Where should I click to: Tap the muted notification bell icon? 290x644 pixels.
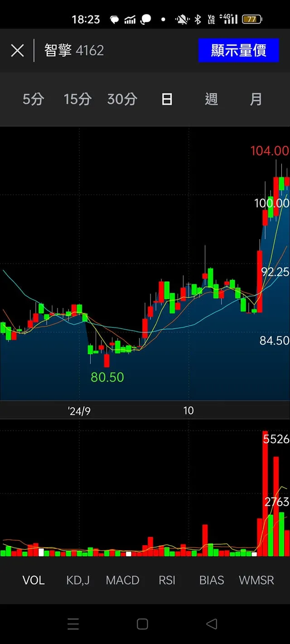[x=183, y=19]
